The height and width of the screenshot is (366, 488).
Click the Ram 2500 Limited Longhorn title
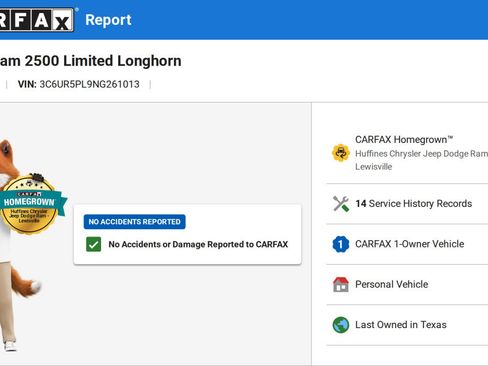[x=91, y=61]
